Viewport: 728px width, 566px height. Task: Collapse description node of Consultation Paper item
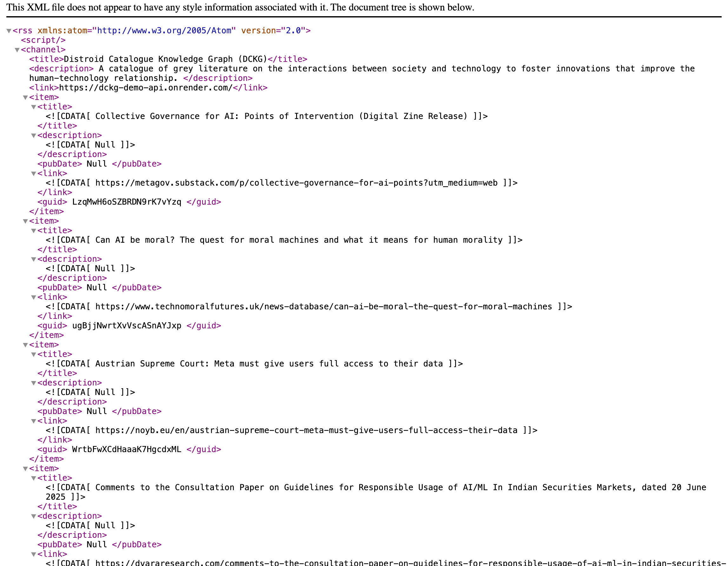(34, 516)
